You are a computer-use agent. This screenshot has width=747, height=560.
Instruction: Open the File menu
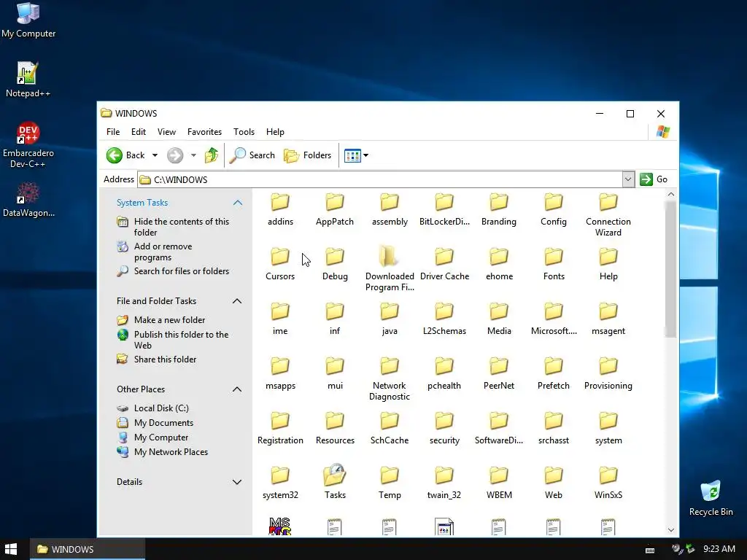[x=113, y=132]
